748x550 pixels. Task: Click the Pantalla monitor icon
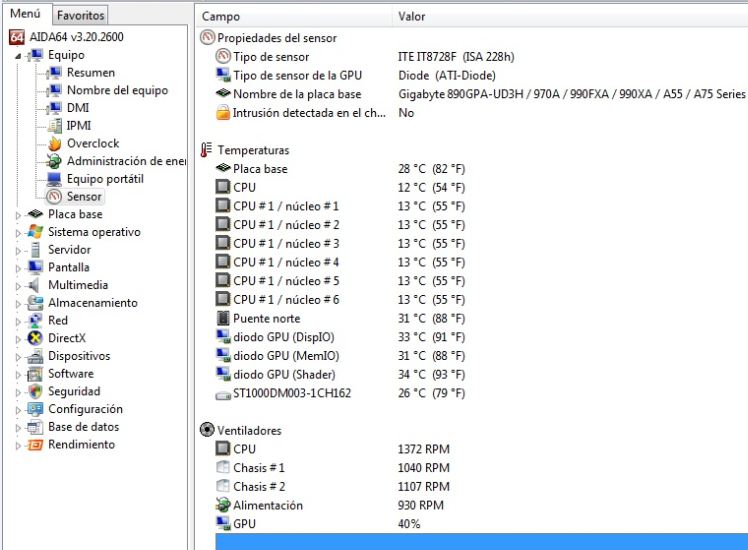tap(35, 267)
